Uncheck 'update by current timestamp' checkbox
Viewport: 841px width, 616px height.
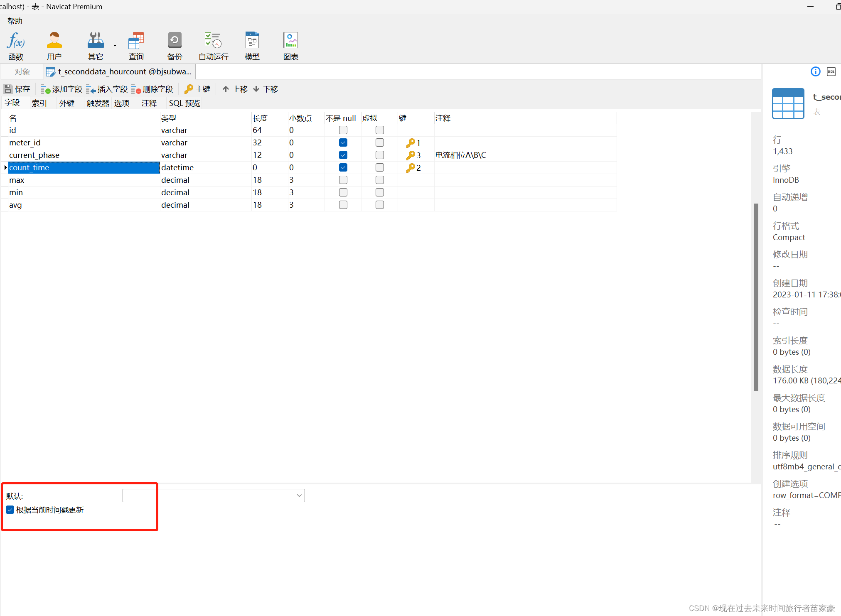pyautogui.click(x=10, y=510)
